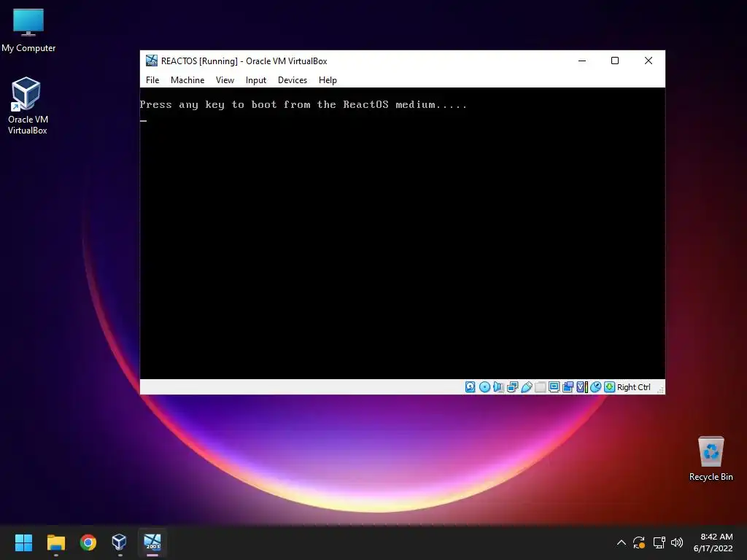
Task: Select the My Computer desktop icon
Action: point(28,31)
